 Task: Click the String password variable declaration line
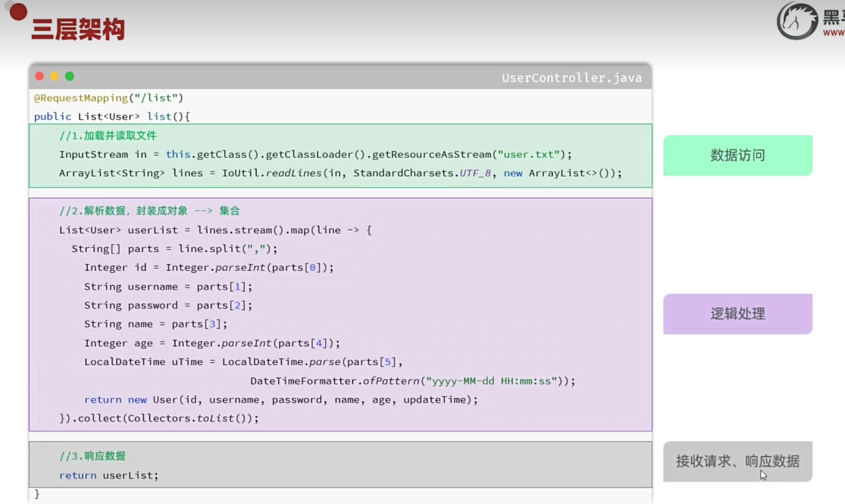coord(168,305)
